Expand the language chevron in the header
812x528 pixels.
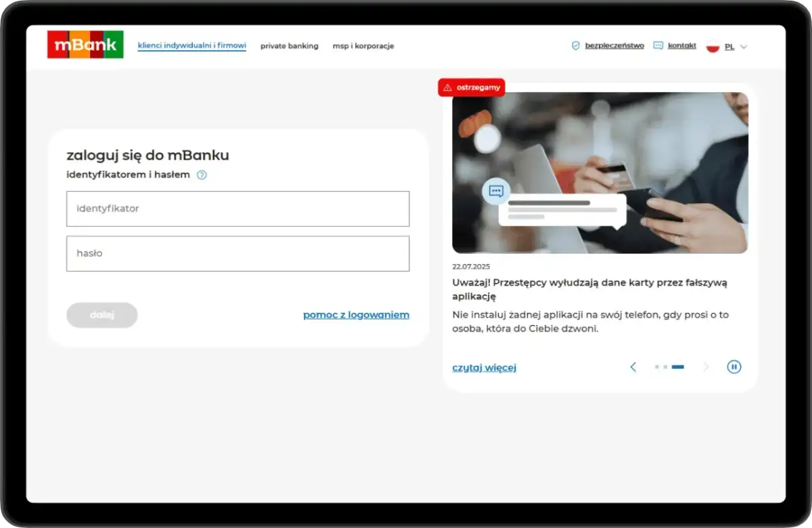pyautogui.click(x=742, y=47)
